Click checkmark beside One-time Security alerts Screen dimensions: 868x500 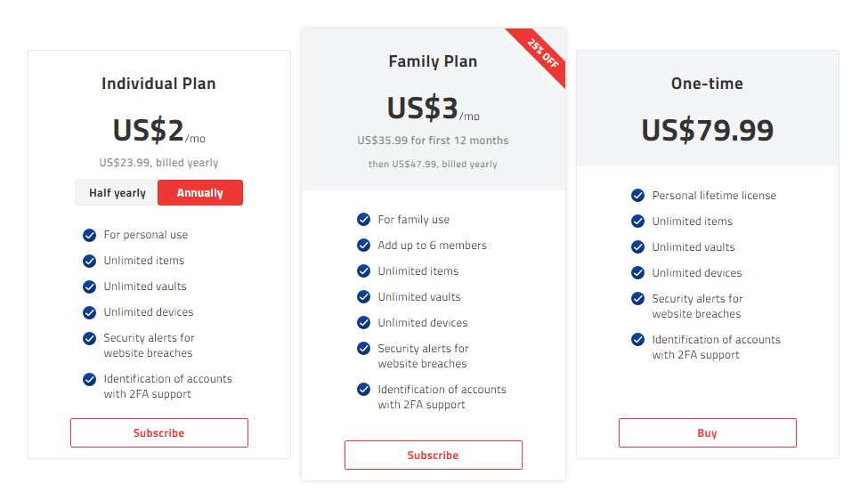coord(637,299)
